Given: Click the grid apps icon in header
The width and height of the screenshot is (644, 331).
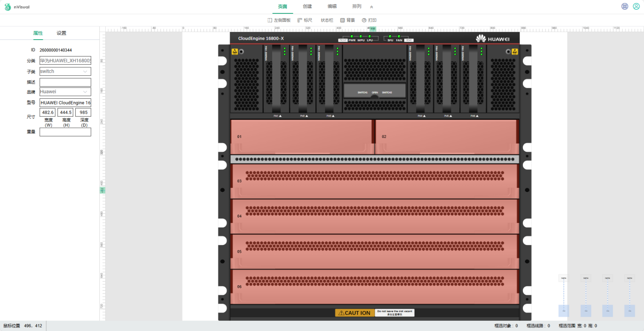Looking at the screenshot, I should [x=625, y=7].
